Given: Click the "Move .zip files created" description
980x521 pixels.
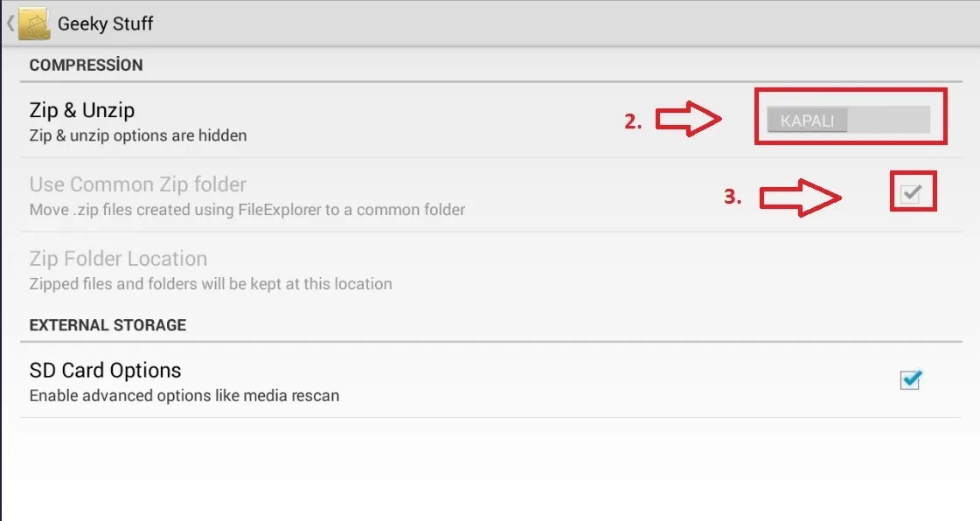Looking at the screenshot, I should [247, 210].
